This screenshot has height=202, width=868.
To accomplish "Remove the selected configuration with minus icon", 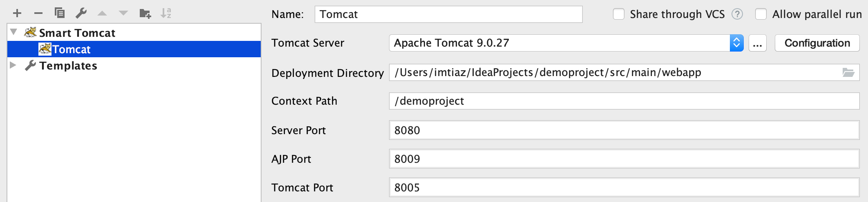I will tap(38, 13).
